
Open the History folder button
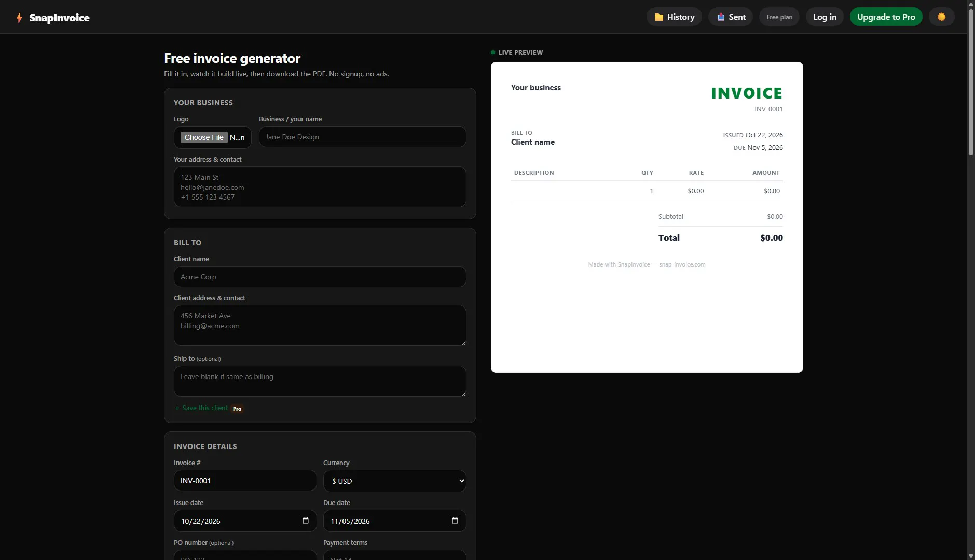(x=674, y=17)
